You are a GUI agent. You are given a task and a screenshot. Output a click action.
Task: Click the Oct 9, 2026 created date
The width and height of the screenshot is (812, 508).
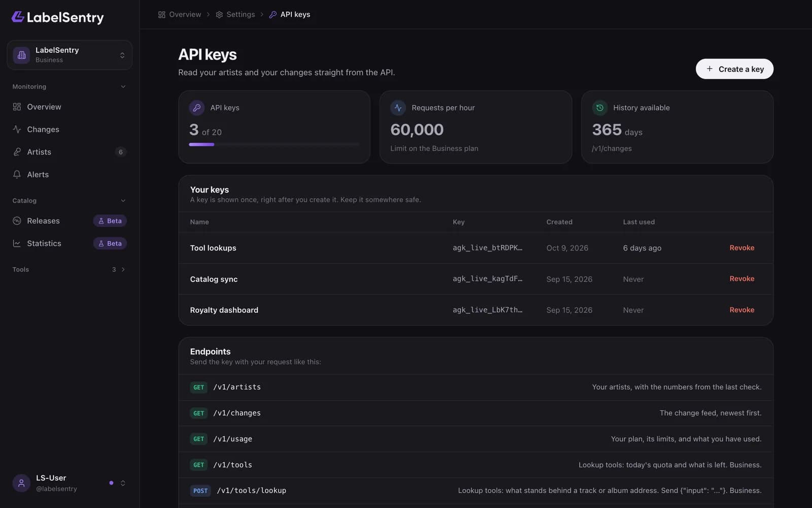567,248
